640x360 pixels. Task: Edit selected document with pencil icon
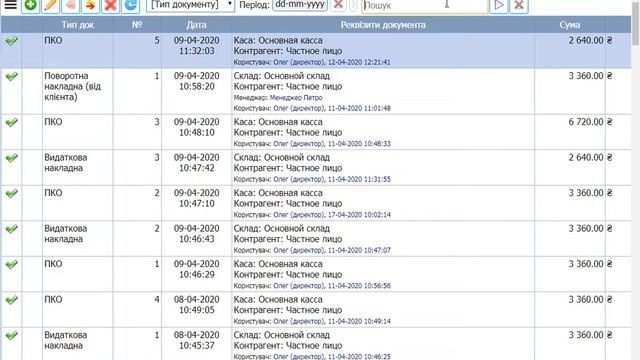pyautogui.click(x=50, y=5)
